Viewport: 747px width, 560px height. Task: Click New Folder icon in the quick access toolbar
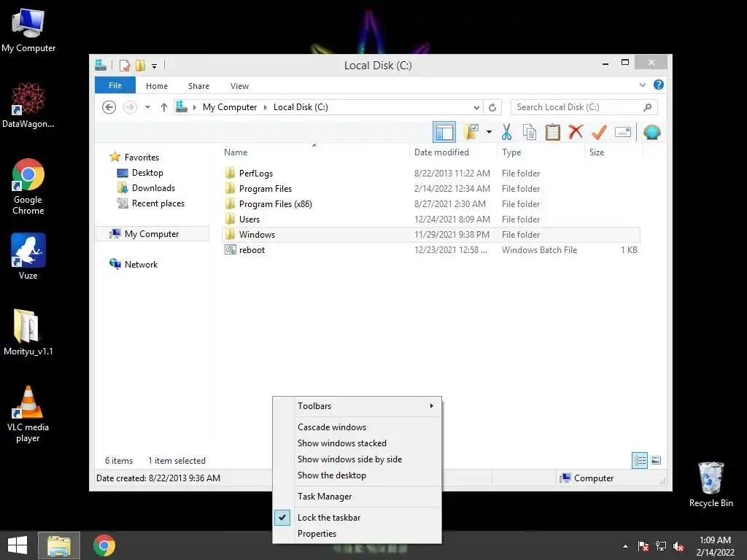coord(140,65)
